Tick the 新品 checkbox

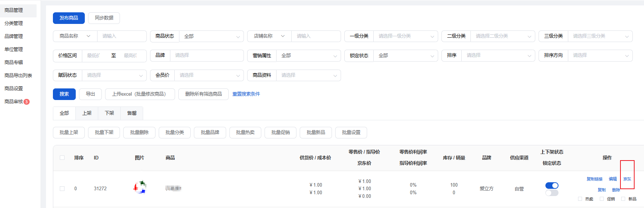(x=623, y=199)
